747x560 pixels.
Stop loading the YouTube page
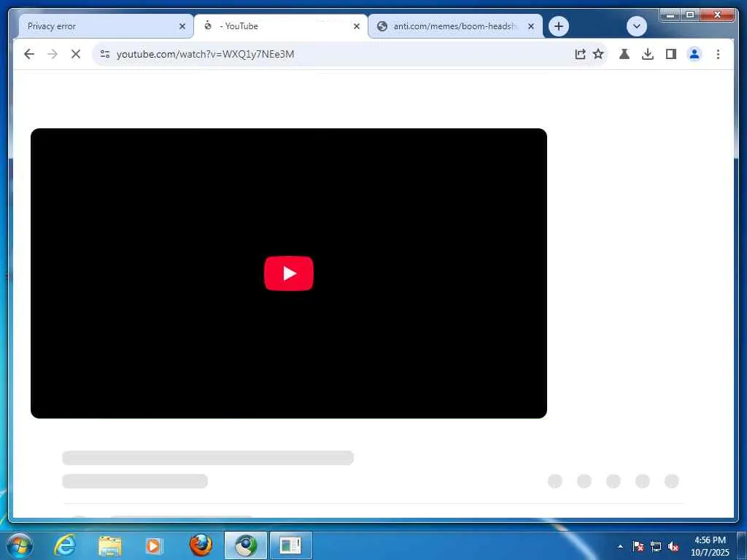76,54
